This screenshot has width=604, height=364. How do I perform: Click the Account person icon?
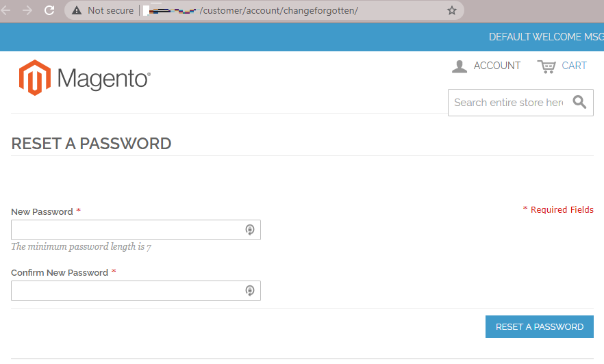point(459,66)
